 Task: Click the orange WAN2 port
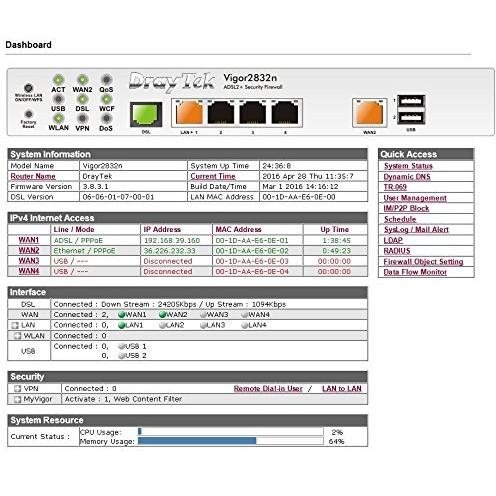tap(370, 113)
